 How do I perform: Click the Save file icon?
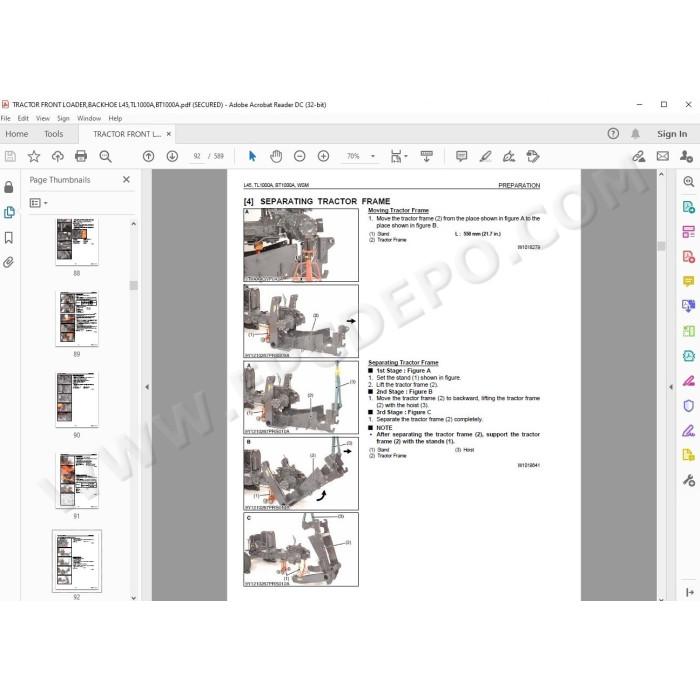point(10,156)
